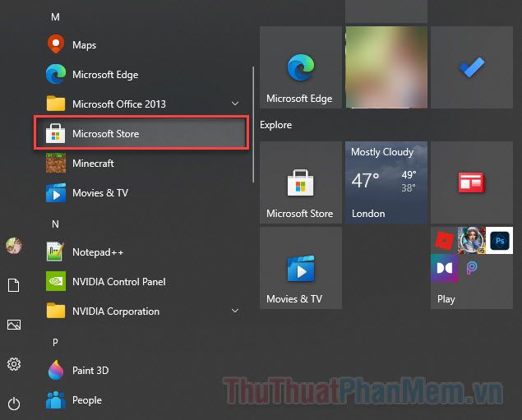Screen dimensions: 522x420
Task: Open Maps from the app list
Action: tap(141, 44)
